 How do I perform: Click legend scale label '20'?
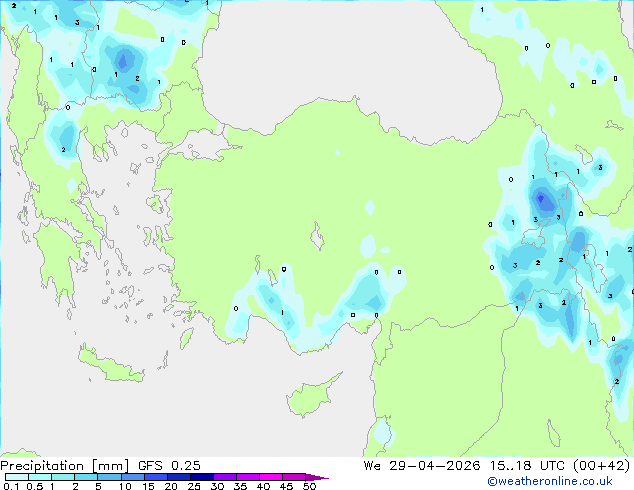[x=171, y=486]
